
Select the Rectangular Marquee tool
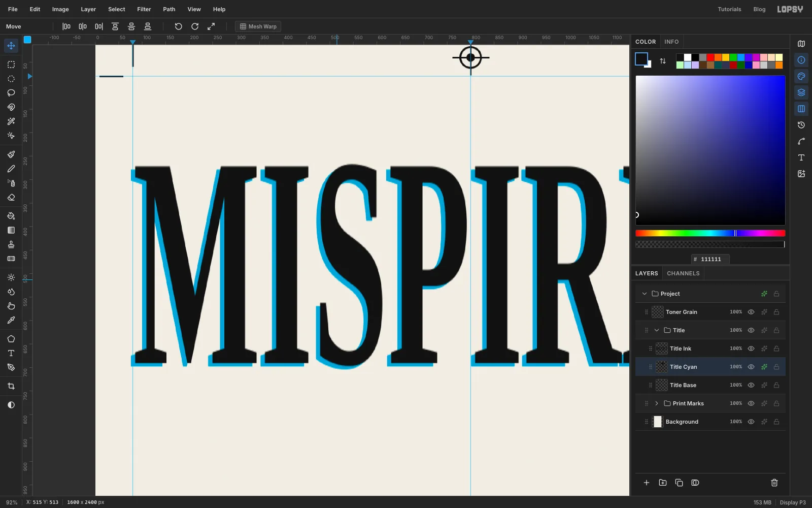tap(11, 65)
